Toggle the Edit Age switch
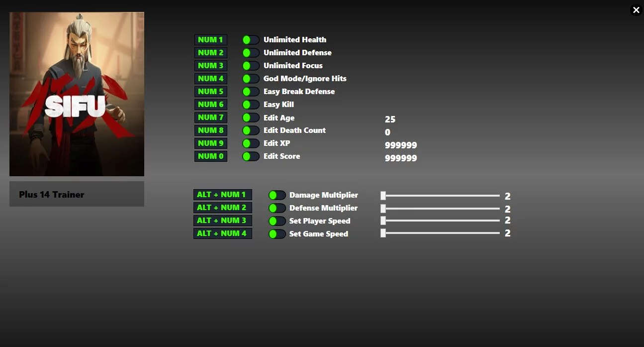Image resolution: width=644 pixels, height=347 pixels. (251, 117)
